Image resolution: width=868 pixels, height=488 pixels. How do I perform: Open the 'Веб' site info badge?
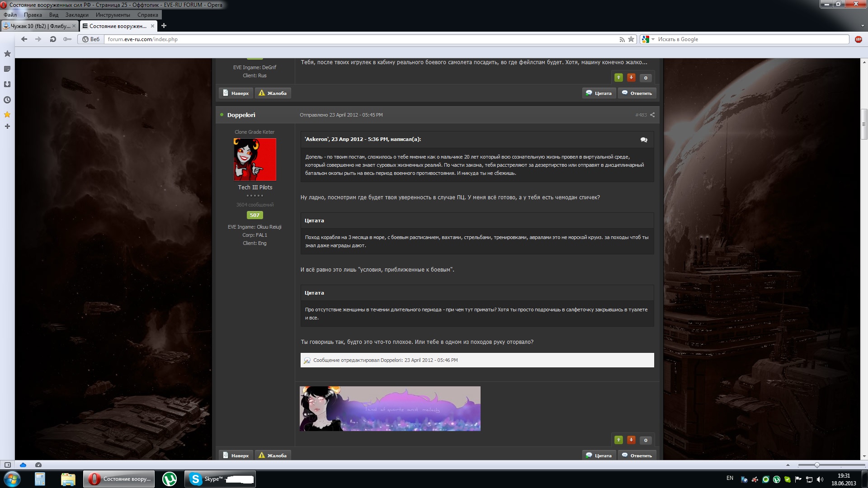pos(91,39)
